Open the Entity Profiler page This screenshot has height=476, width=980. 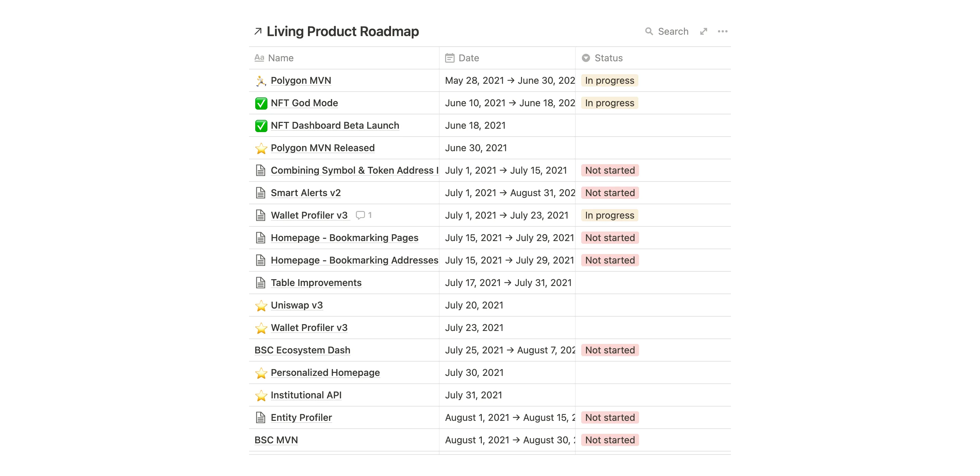pos(301,417)
